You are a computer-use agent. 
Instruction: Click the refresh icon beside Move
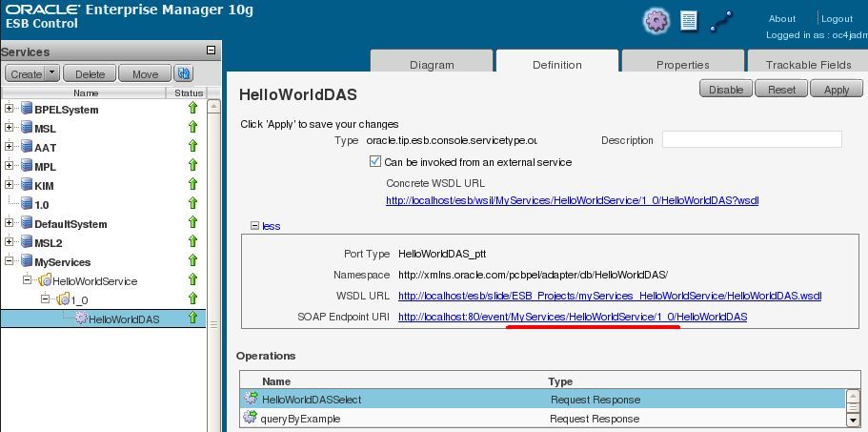point(183,73)
